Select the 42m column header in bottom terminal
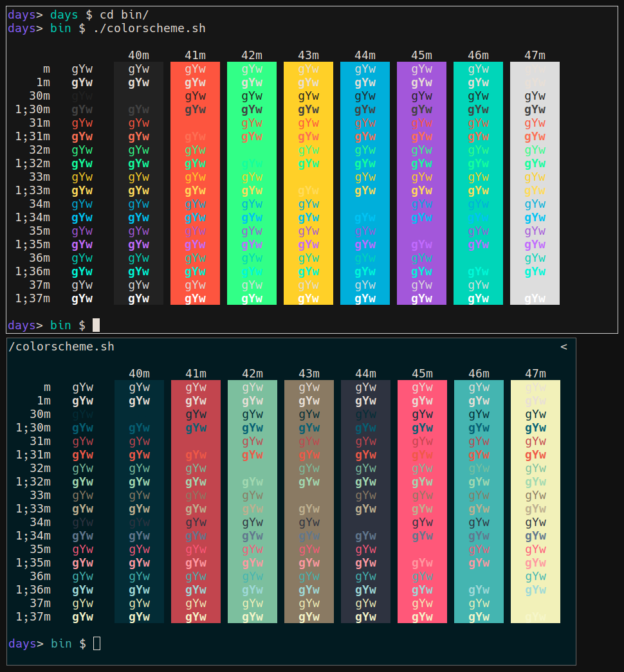 [253, 374]
